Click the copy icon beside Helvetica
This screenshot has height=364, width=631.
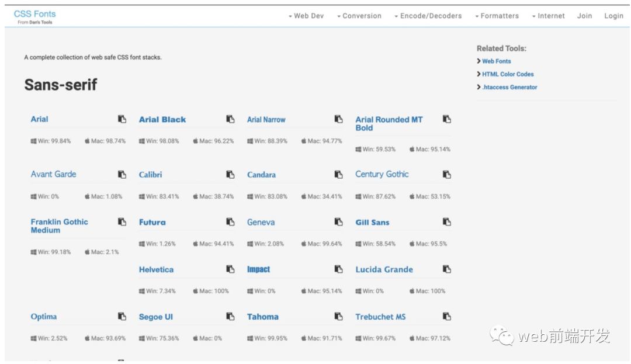[x=230, y=269]
